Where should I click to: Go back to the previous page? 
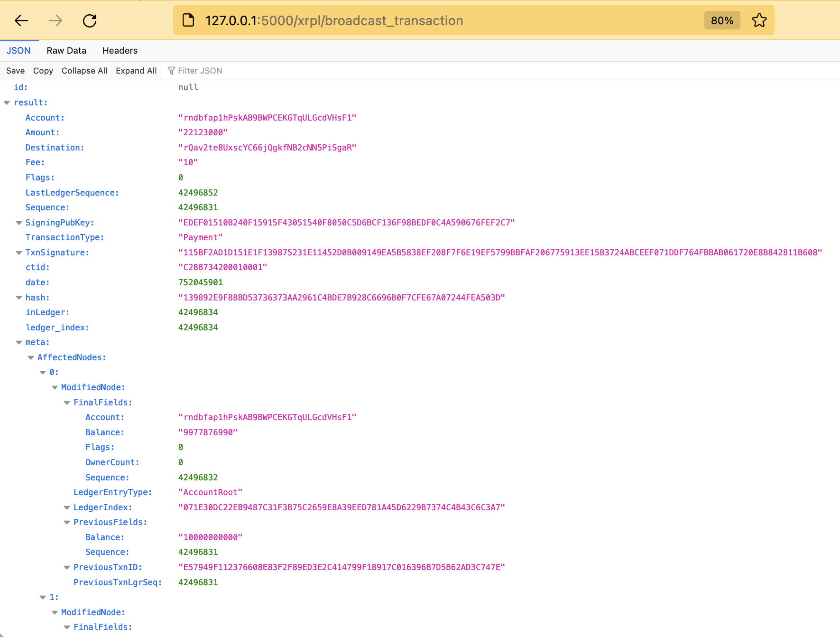pyautogui.click(x=21, y=20)
